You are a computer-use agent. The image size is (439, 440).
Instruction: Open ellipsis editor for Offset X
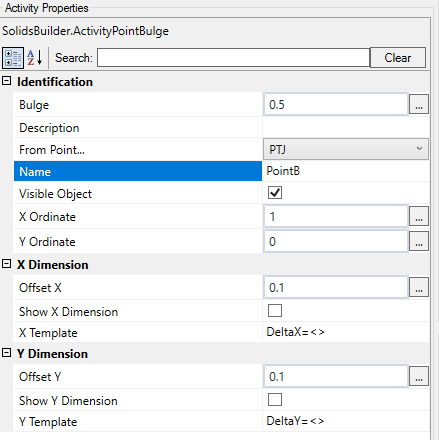click(x=419, y=287)
